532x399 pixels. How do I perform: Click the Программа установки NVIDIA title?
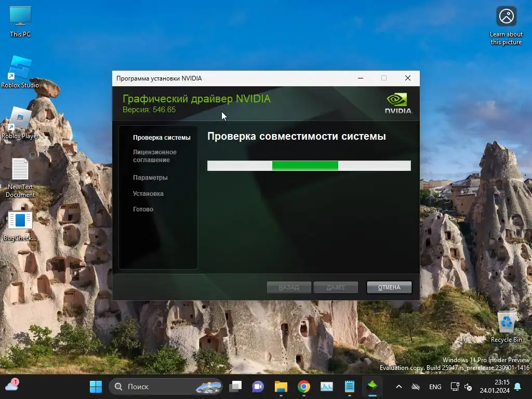tap(159, 78)
